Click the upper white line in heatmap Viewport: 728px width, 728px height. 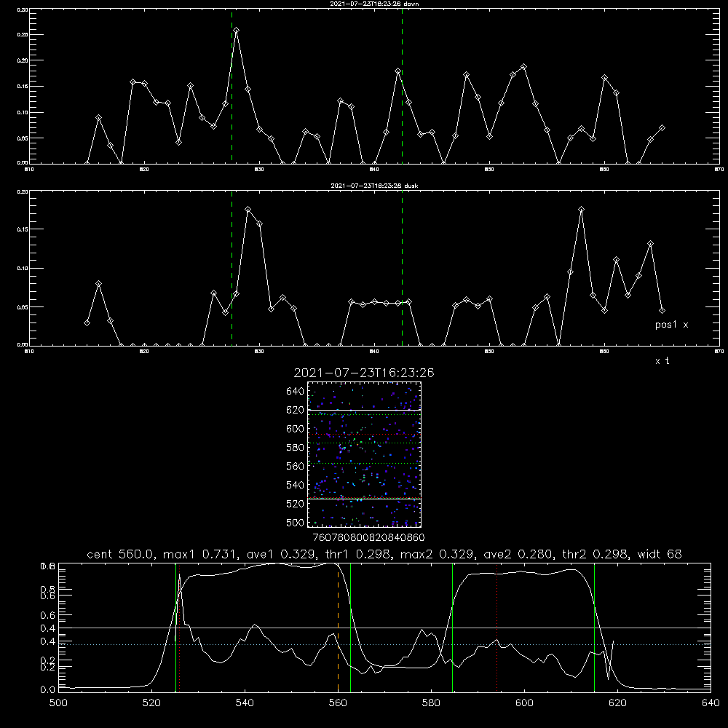pyautogui.click(x=364, y=410)
